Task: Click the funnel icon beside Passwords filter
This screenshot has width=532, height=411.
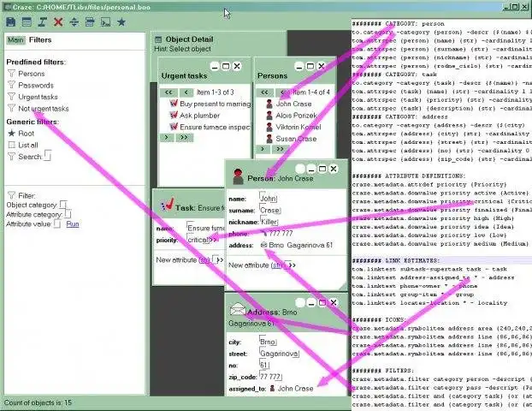Action: click(x=11, y=85)
